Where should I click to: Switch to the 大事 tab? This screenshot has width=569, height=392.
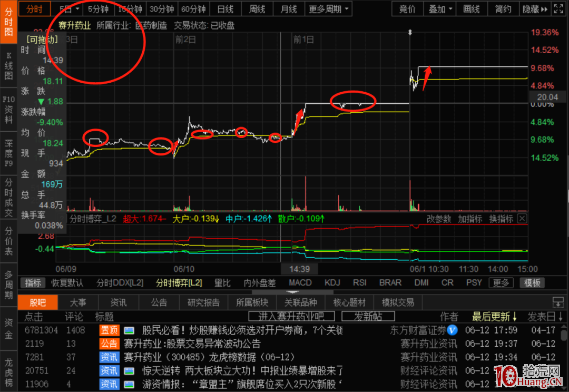click(78, 302)
